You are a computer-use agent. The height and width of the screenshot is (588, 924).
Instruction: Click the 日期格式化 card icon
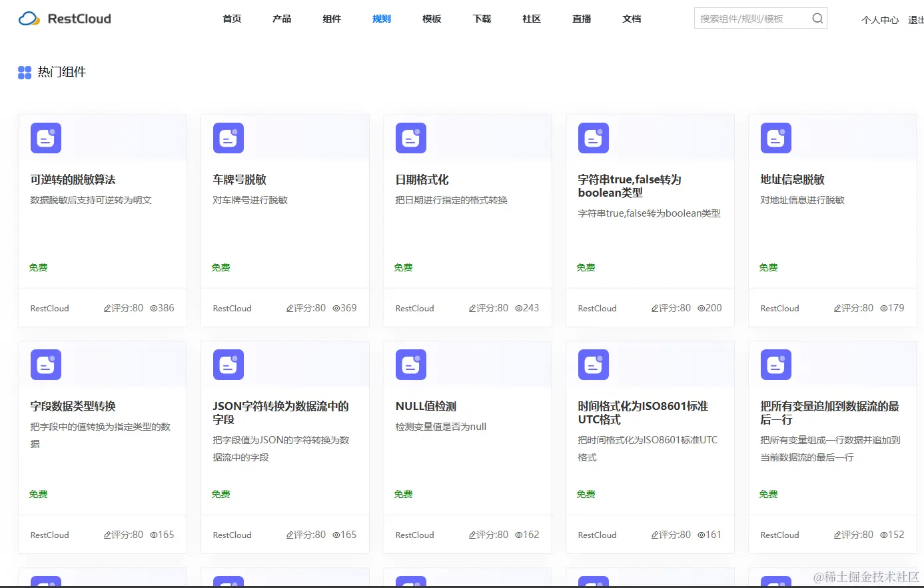[x=411, y=138]
